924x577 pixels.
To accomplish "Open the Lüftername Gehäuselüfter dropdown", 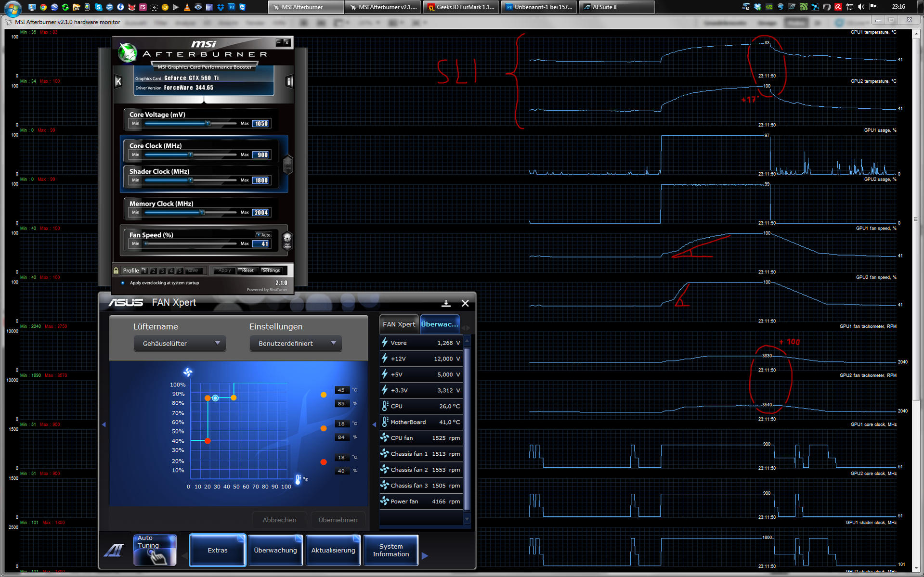I will point(180,343).
